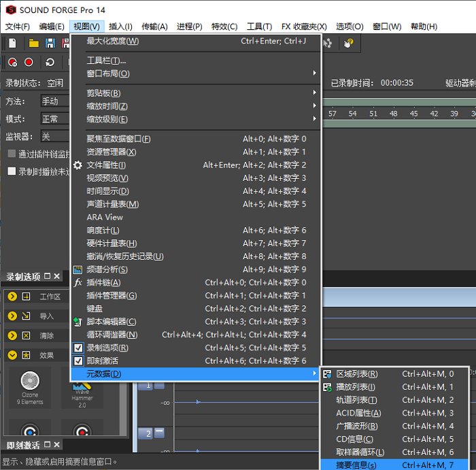Click the help pointer icon in toolbar
This screenshot has height=470, width=476.
(348, 43)
